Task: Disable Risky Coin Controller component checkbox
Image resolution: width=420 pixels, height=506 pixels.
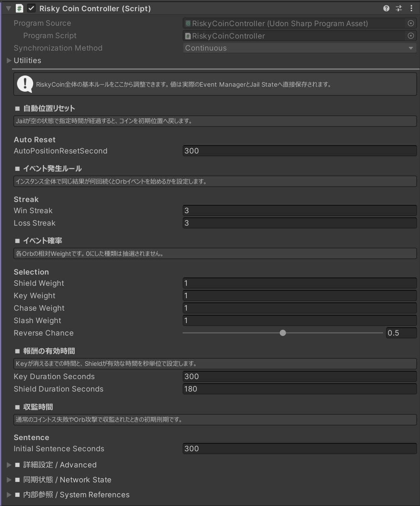Action: (x=31, y=8)
